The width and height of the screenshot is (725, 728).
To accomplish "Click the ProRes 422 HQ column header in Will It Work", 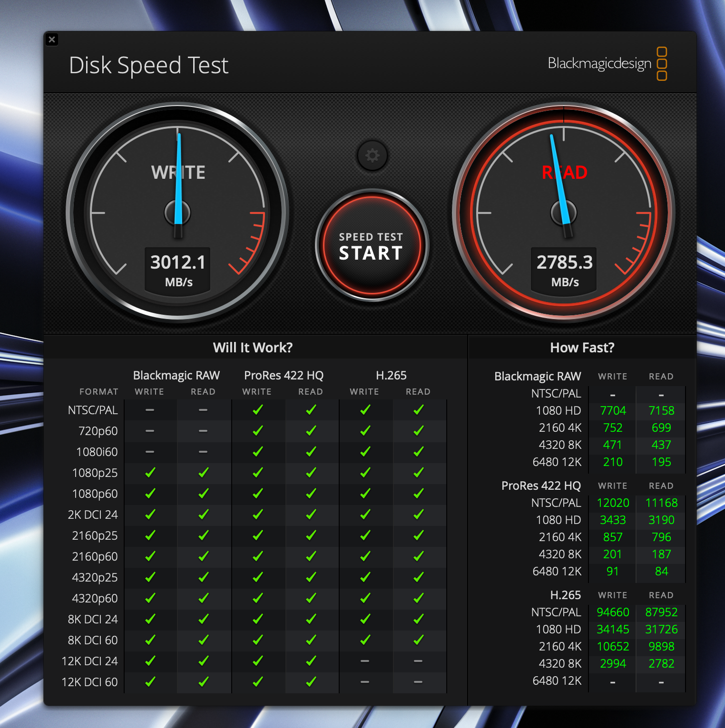I will tap(284, 376).
